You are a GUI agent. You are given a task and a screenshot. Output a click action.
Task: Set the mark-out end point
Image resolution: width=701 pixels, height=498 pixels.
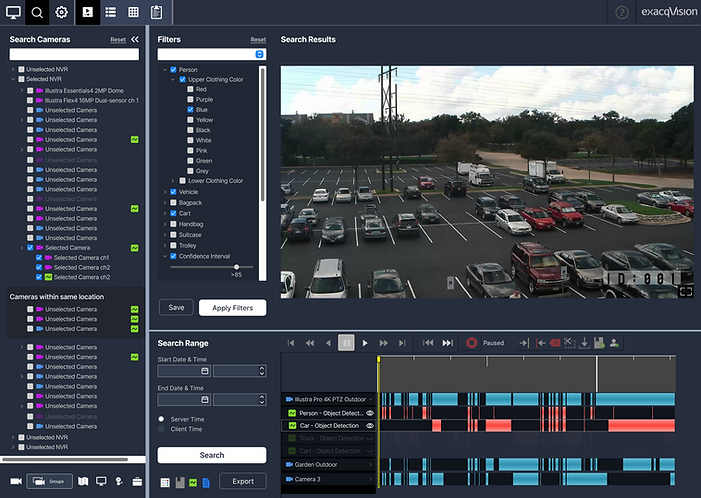pyautogui.click(x=541, y=343)
